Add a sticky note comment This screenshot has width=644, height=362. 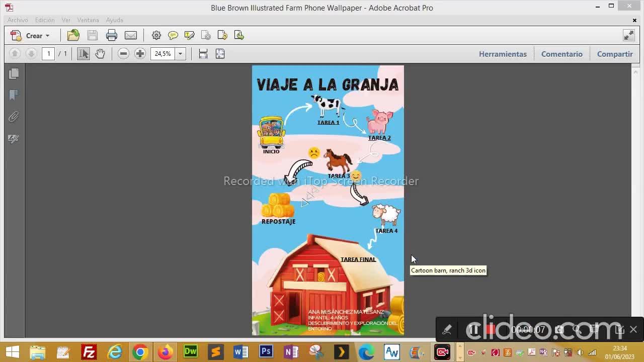173,35
